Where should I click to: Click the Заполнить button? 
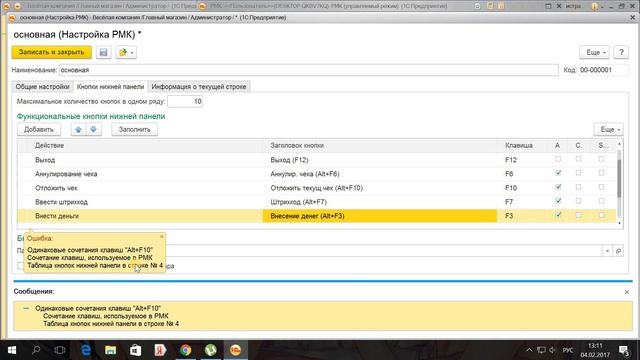[135, 129]
